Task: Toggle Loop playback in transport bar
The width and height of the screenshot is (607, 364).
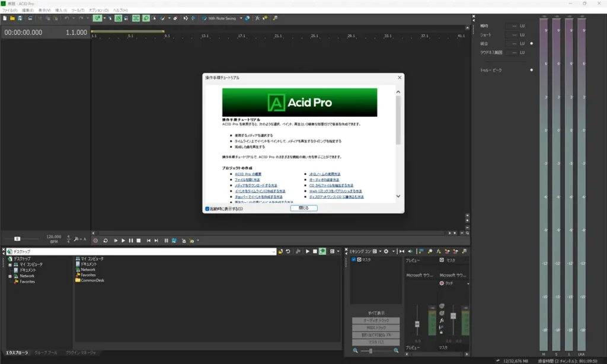Action: tap(106, 241)
